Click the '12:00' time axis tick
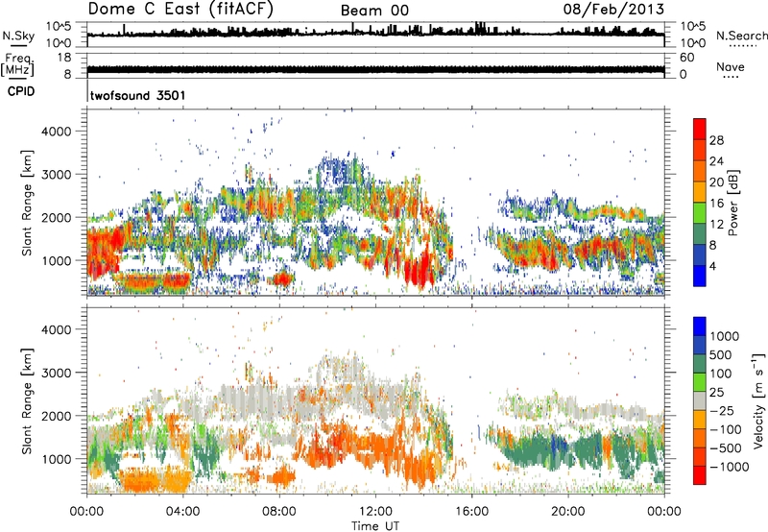The height and width of the screenshot is (532, 768). point(375,512)
